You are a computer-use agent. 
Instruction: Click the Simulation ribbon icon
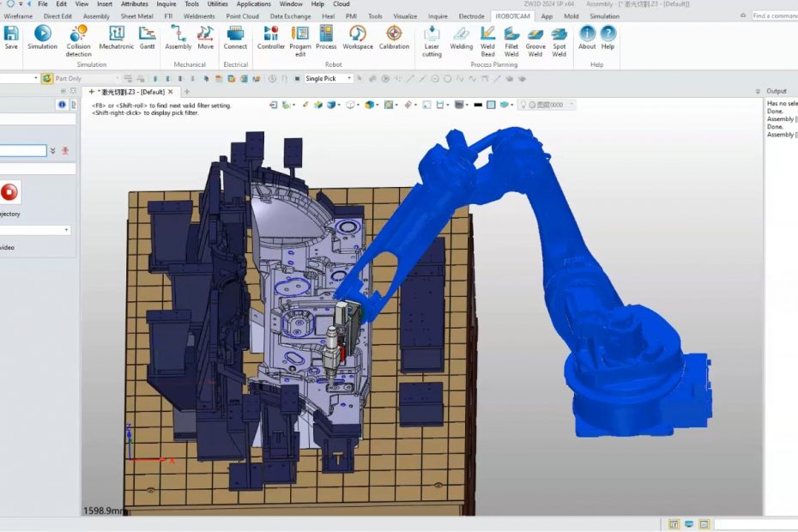point(42,38)
